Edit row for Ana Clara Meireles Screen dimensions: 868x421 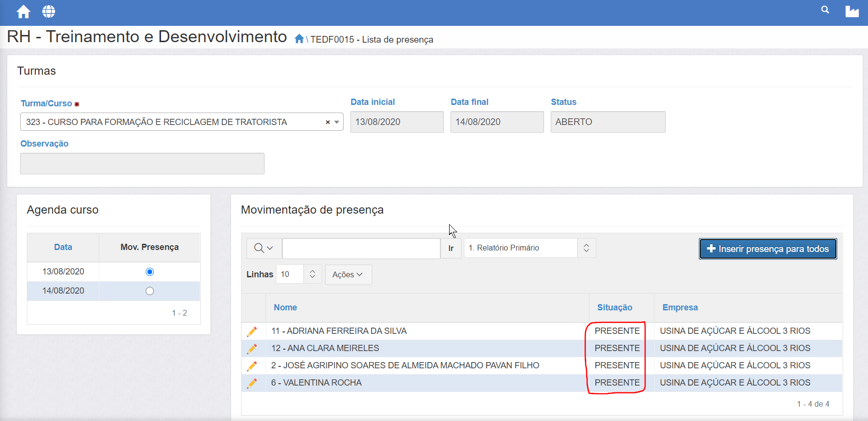tap(252, 348)
